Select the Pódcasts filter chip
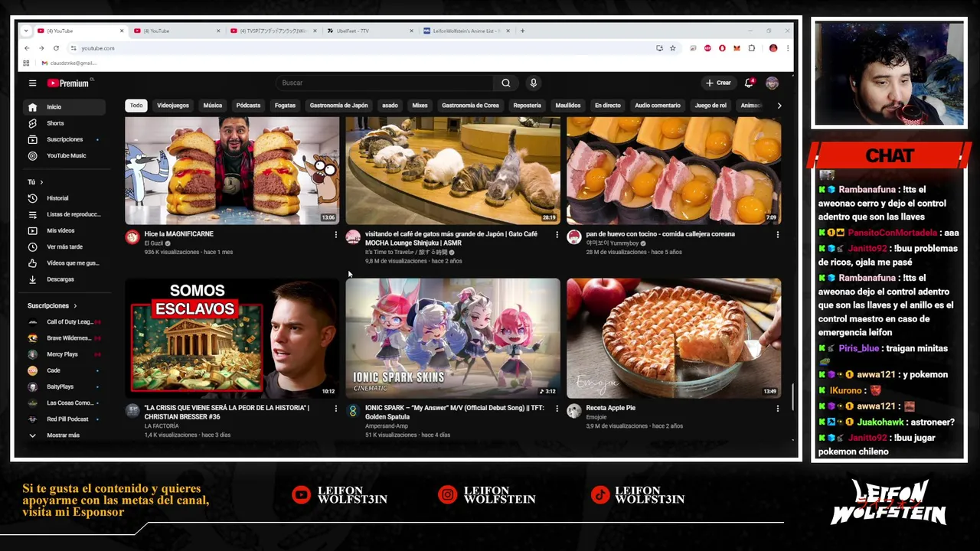This screenshot has width=980, height=551. [x=248, y=106]
